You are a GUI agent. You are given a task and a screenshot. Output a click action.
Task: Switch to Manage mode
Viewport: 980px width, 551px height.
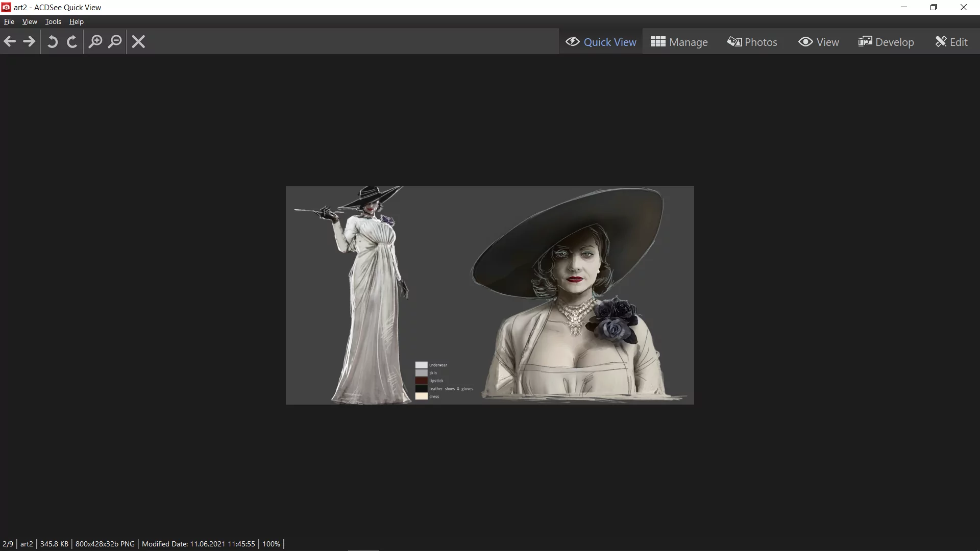point(679,42)
